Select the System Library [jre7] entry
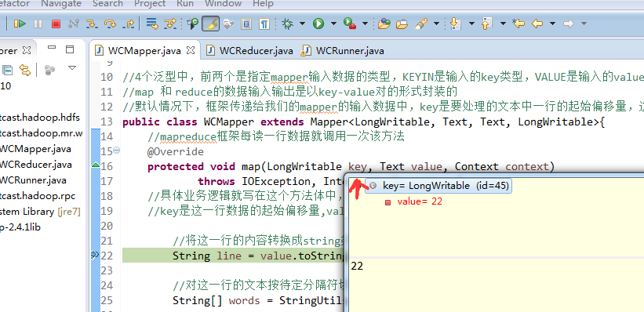The height and width of the screenshot is (312, 644). (40, 212)
